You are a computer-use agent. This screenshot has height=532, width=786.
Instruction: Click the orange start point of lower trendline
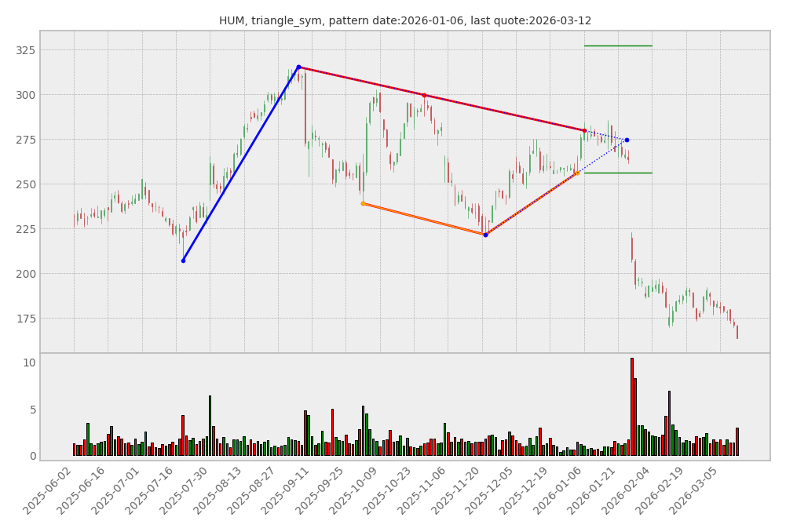pos(363,203)
